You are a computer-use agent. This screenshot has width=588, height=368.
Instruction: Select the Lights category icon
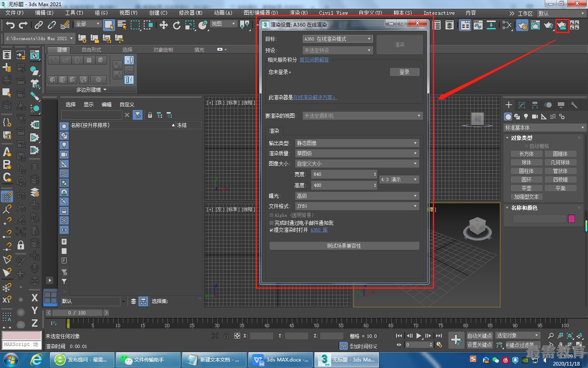pos(526,117)
